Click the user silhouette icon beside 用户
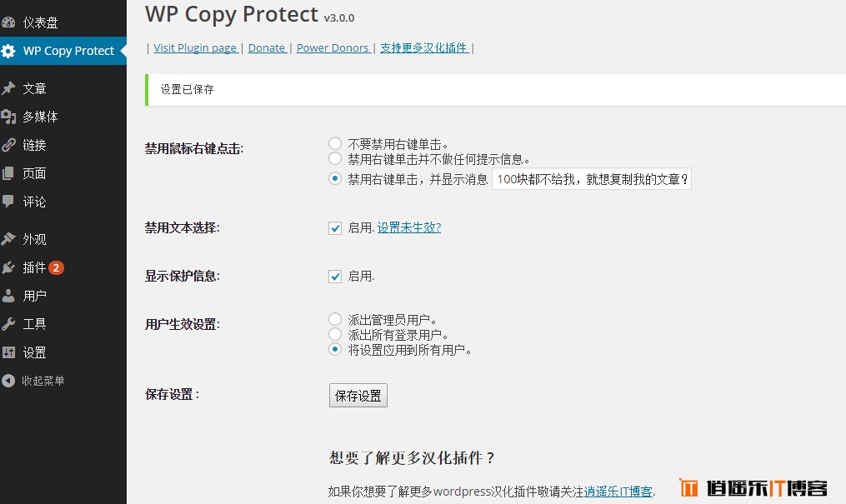This screenshot has height=504, width=846. click(8, 296)
